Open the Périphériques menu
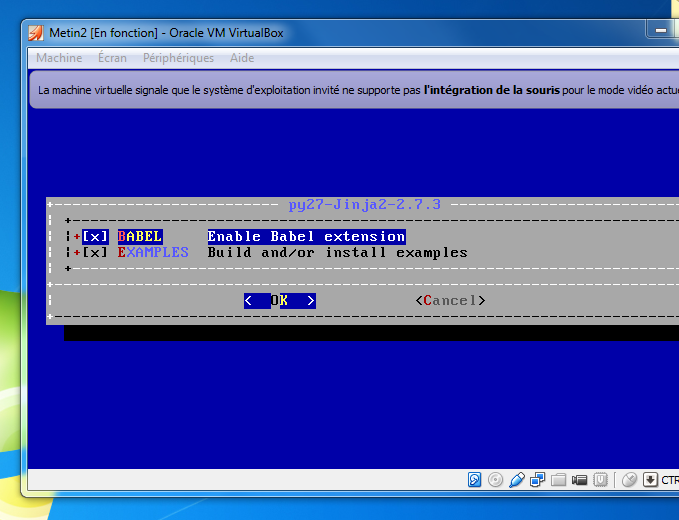The height and width of the screenshot is (520, 679). (178, 58)
